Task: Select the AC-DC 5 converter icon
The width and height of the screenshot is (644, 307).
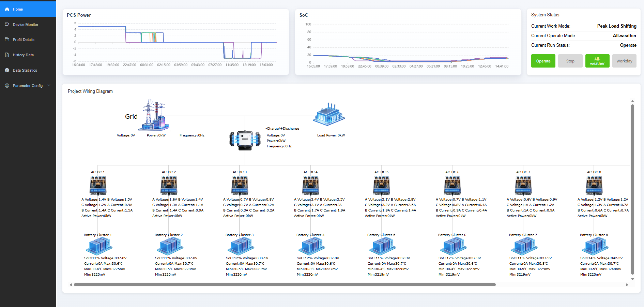Action: point(381,186)
